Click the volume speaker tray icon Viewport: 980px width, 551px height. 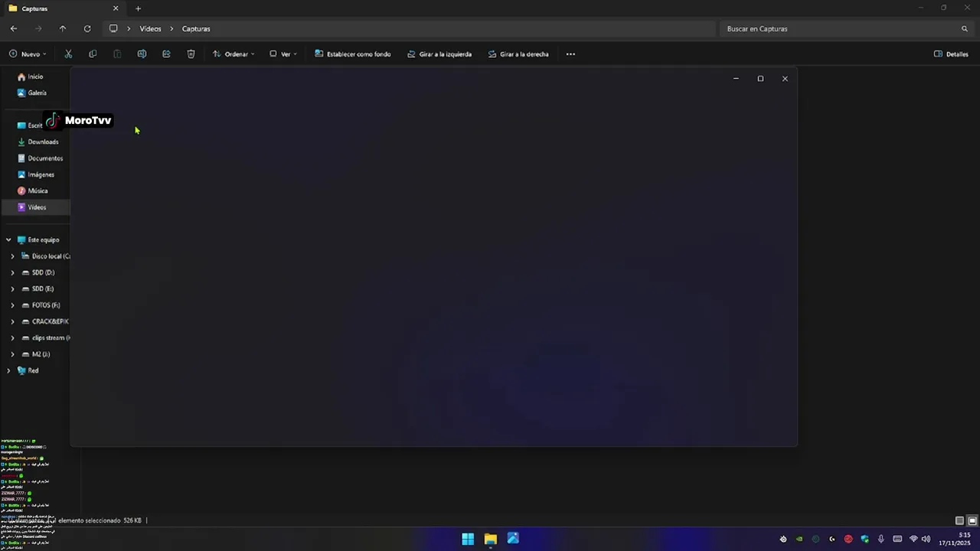[x=926, y=539]
